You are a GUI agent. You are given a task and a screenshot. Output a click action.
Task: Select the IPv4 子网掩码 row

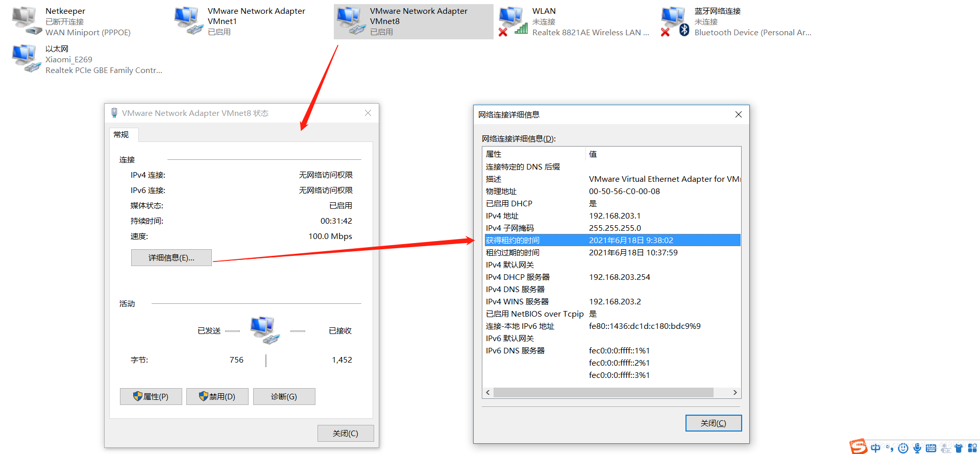(611, 228)
